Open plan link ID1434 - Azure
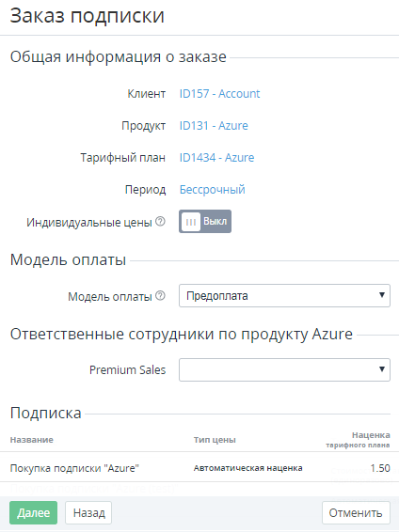The image size is (399, 532). pyautogui.click(x=216, y=157)
